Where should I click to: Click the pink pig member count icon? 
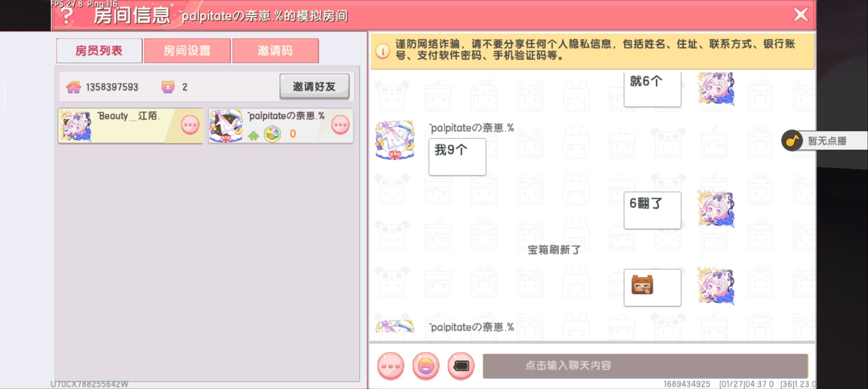pyautogui.click(x=168, y=87)
